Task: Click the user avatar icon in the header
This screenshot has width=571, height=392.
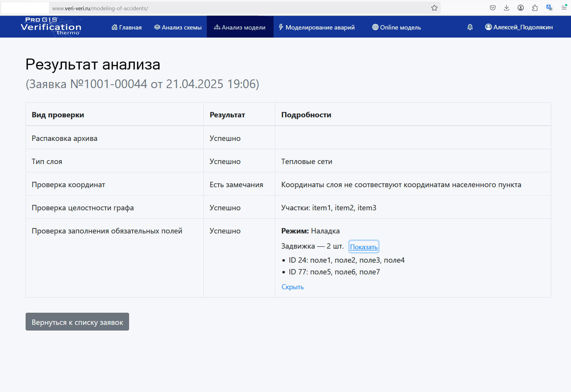Action: [488, 27]
